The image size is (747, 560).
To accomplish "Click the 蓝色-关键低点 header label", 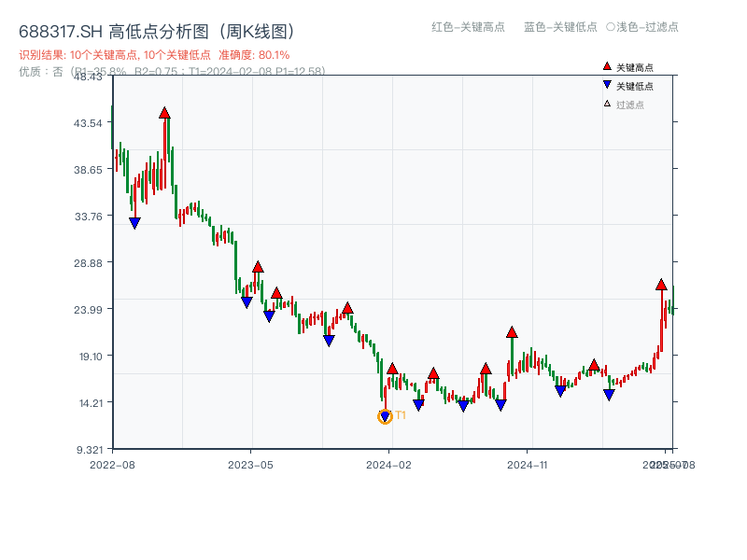I will tap(560, 27).
